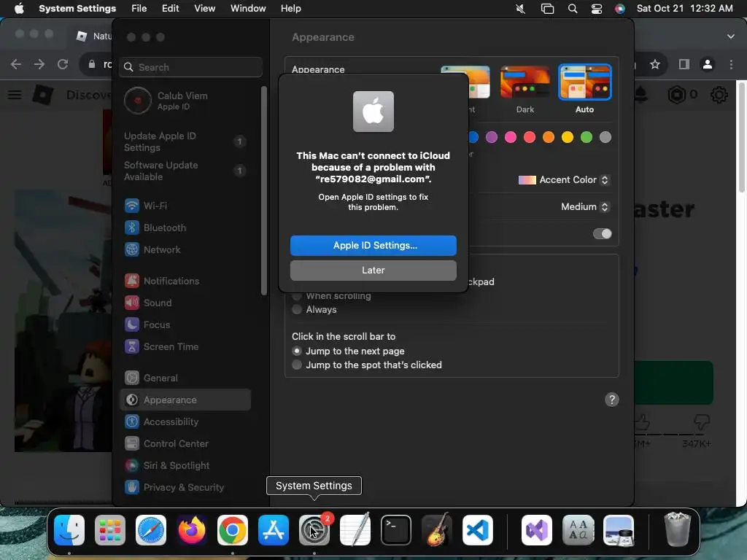The width and height of the screenshot is (747, 560).
Task: Open Update Apple ID Settings item
Action: [185, 141]
